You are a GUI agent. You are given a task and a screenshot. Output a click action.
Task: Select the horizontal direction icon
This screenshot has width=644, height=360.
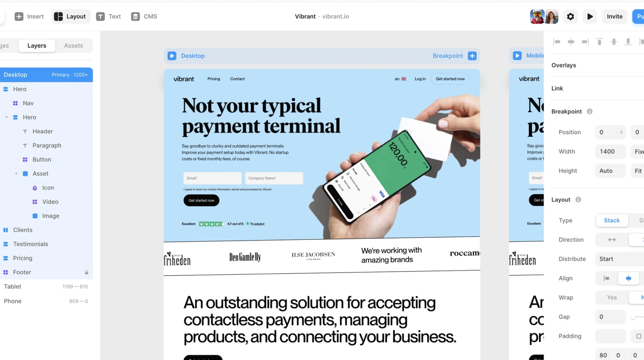(612, 240)
